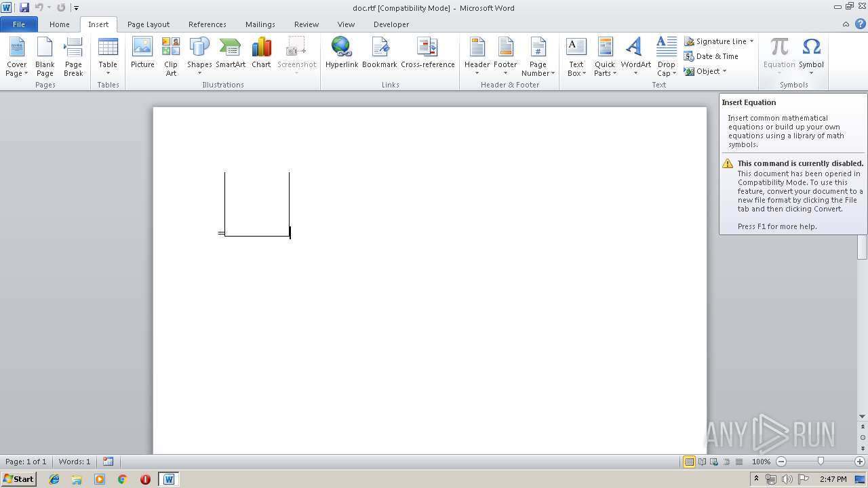
Task: Open word count 'Words: 1'
Action: pos(75,462)
